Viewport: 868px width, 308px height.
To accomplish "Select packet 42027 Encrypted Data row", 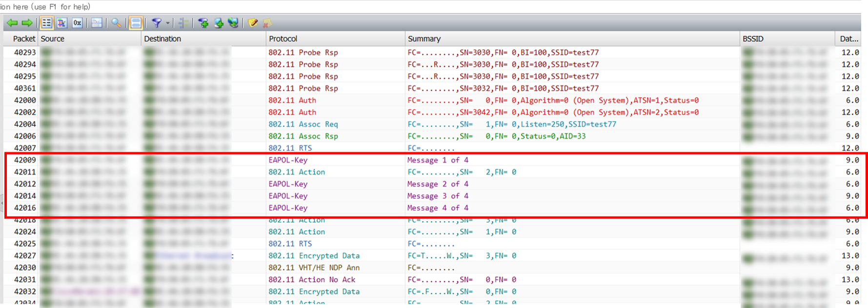I will coord(432,256).
